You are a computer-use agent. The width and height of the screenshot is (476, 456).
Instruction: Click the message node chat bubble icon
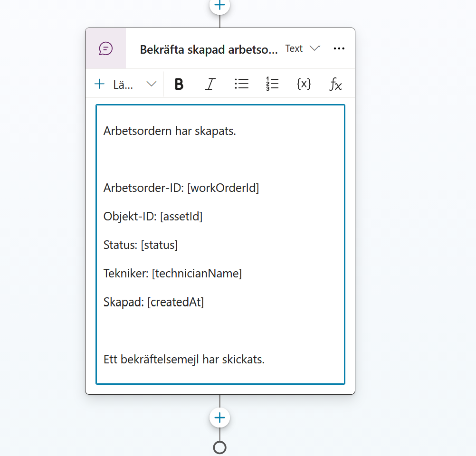pyautogui.click(x=105, y=48)
